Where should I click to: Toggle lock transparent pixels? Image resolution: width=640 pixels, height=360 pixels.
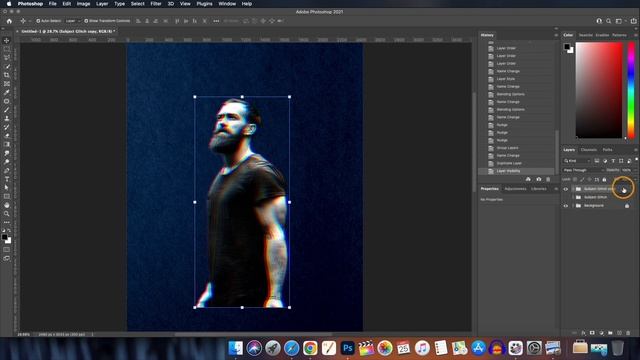click(575, 179)
